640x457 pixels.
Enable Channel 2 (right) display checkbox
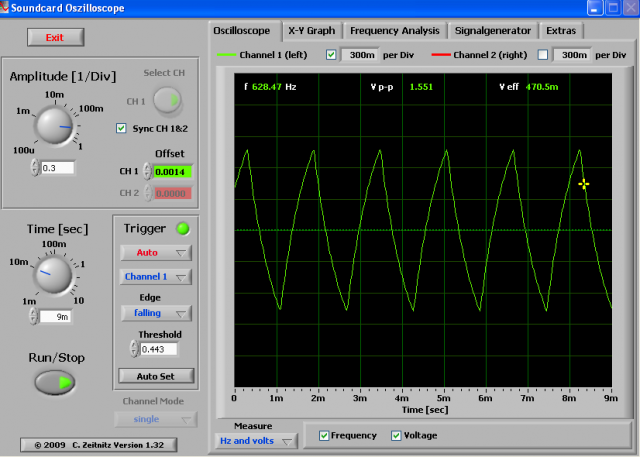pyautogui.click(x=542, y=55)
